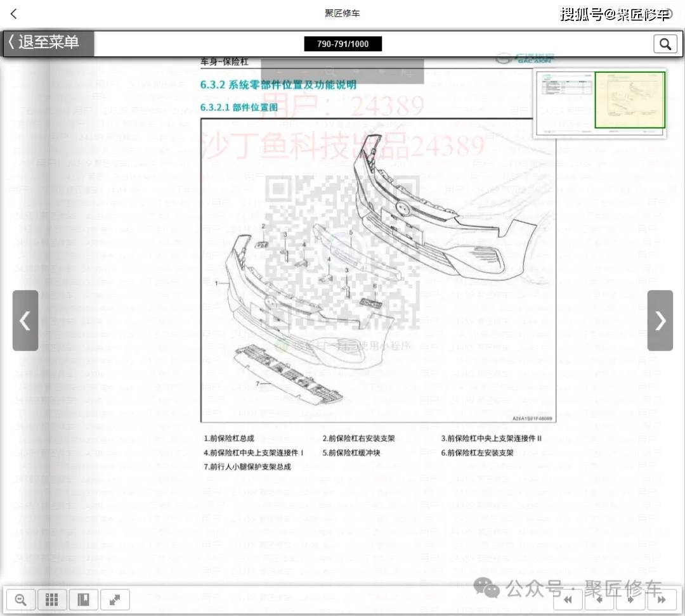The width and height of the screenshot is (685, 616).
Task: Select legend entry 7.前行人小腿保护支架总成
Action: 247,466
